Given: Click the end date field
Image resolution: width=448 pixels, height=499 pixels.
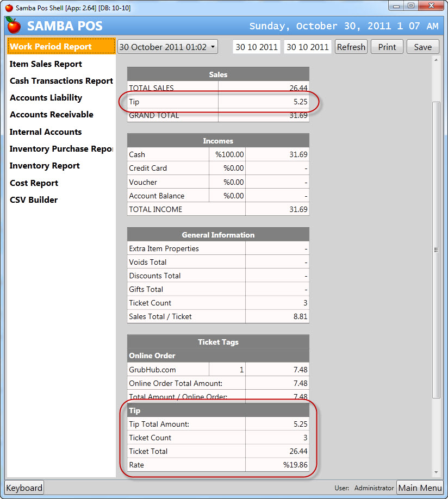Looking at the screenshot, I should 308,47.
